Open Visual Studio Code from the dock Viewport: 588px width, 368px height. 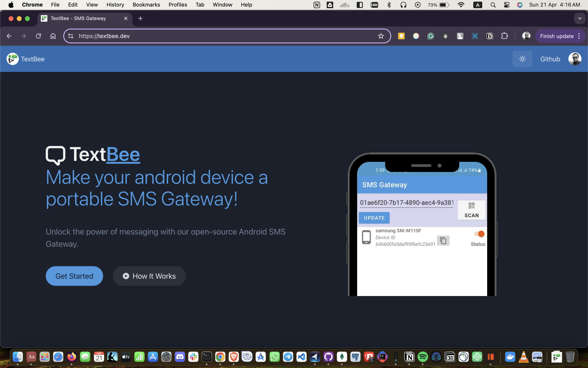[301, 357]
